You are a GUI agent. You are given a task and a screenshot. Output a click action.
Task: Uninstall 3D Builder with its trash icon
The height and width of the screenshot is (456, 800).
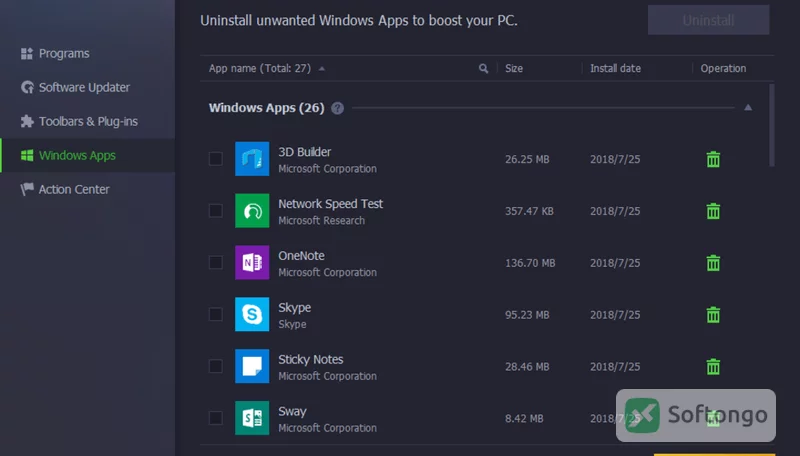tap(713, 159)
